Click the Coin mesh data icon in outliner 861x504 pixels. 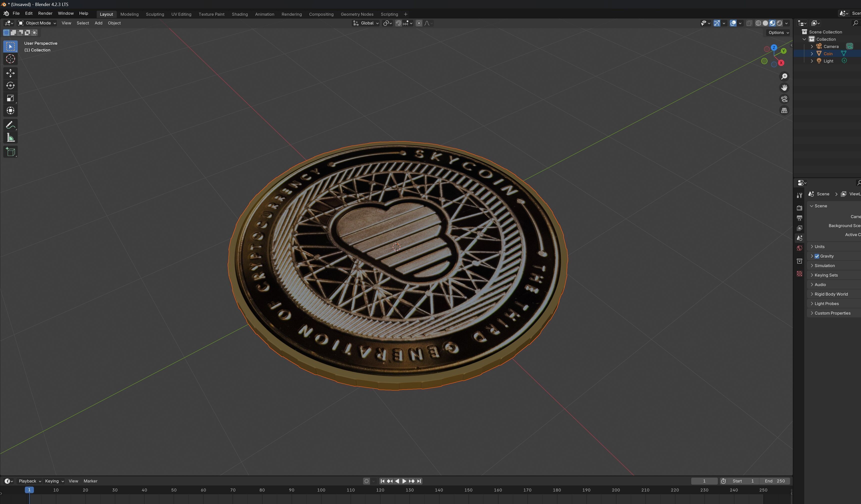tap(844, 54)
